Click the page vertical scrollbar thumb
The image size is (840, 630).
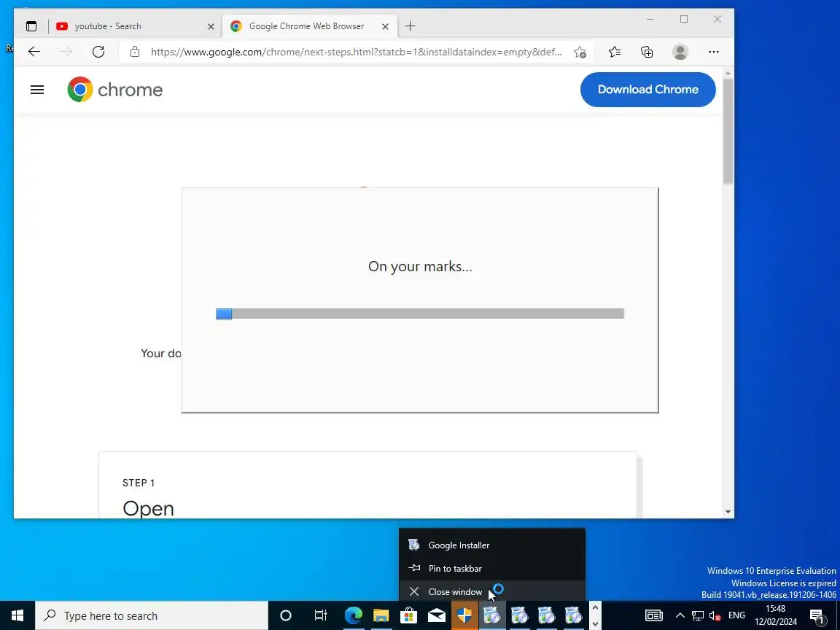tap(728, 131)
